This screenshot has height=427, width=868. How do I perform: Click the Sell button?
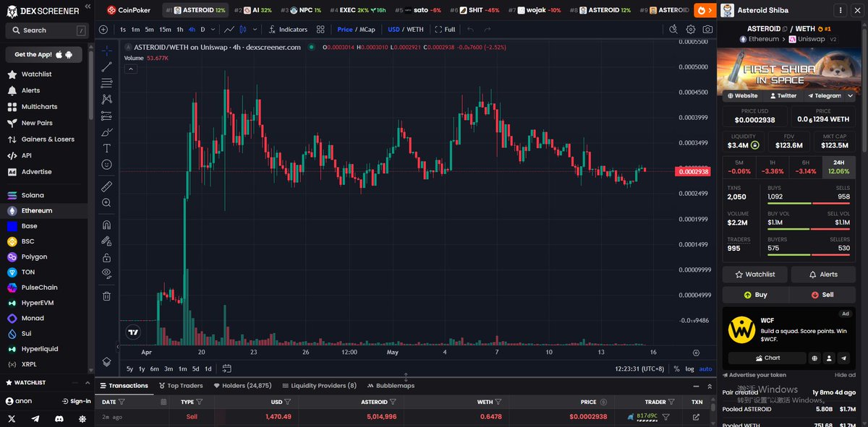tap(822, 295)
